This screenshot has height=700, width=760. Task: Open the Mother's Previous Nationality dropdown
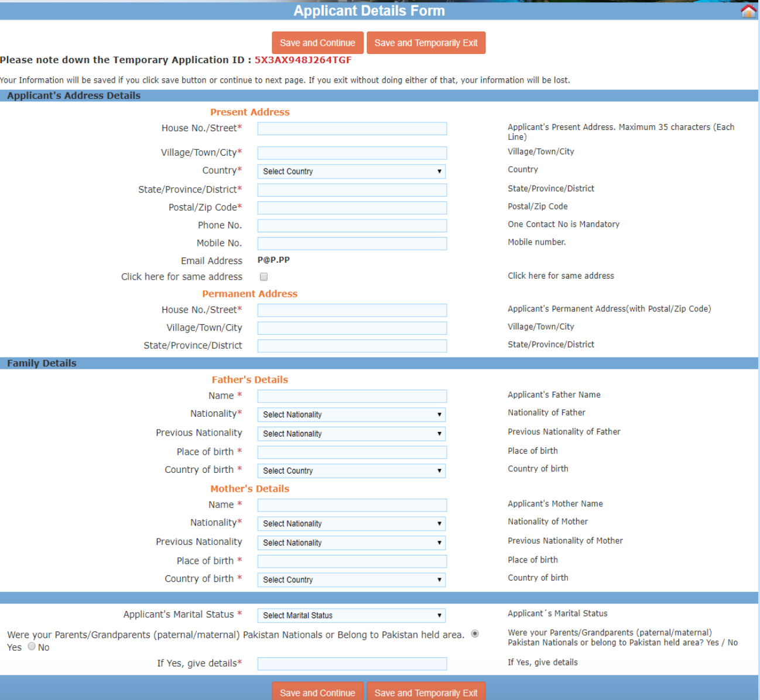point(351,543)
